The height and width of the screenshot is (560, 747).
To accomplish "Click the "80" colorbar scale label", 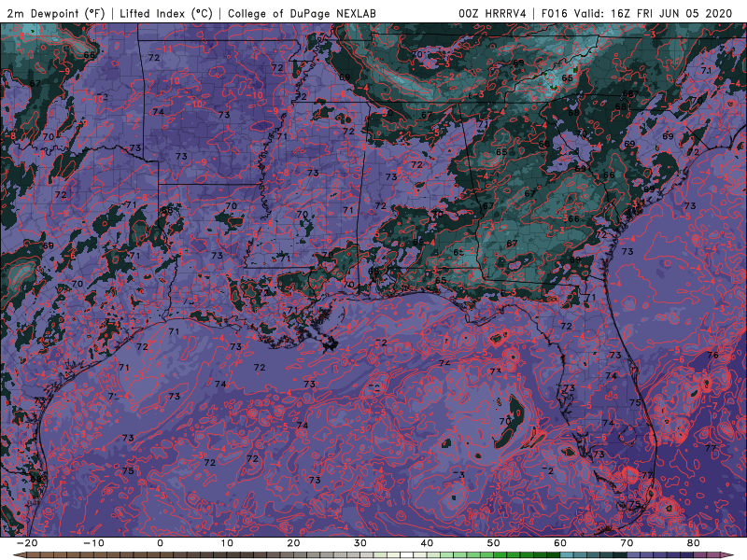I will (x=694, y=543).
